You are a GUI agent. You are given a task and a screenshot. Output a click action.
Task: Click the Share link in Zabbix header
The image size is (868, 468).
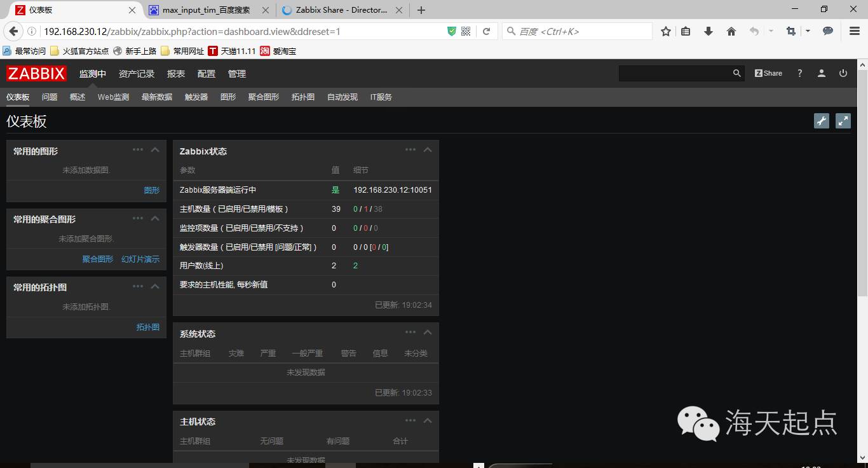coord(768,73)
